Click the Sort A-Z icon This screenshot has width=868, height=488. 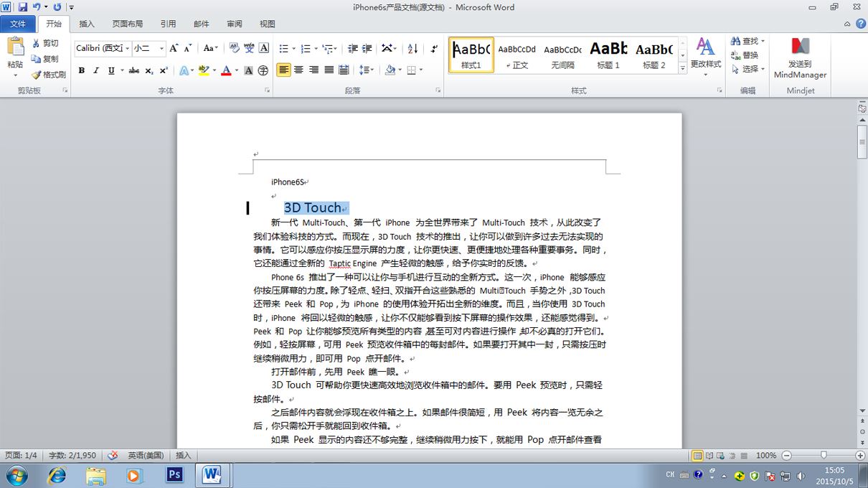tap(412, 48)
